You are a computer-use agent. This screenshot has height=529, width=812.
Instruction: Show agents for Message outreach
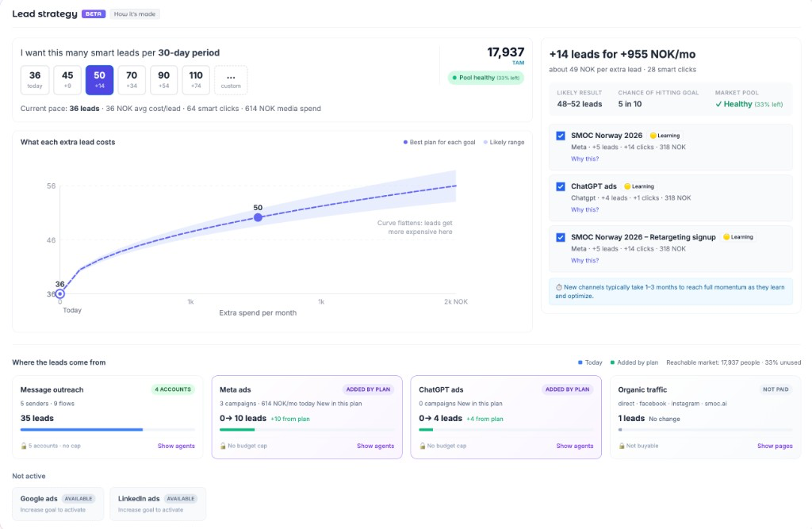pos(176,446)
